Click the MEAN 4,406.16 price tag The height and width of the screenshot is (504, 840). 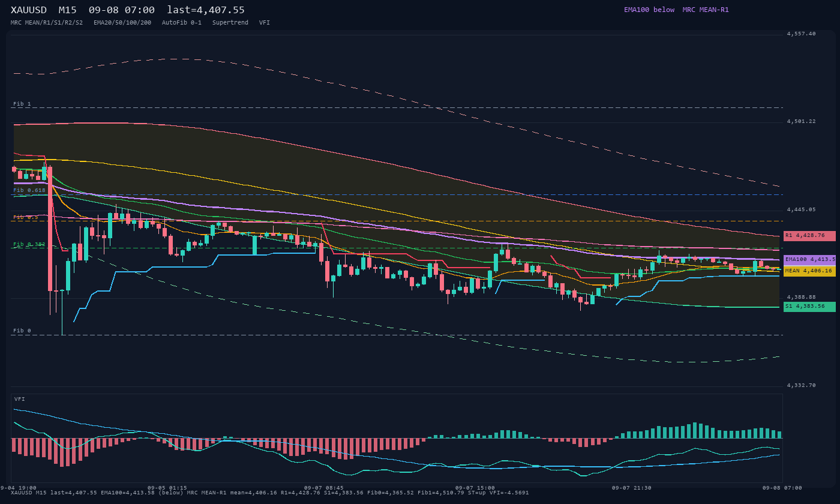(809, 271)
